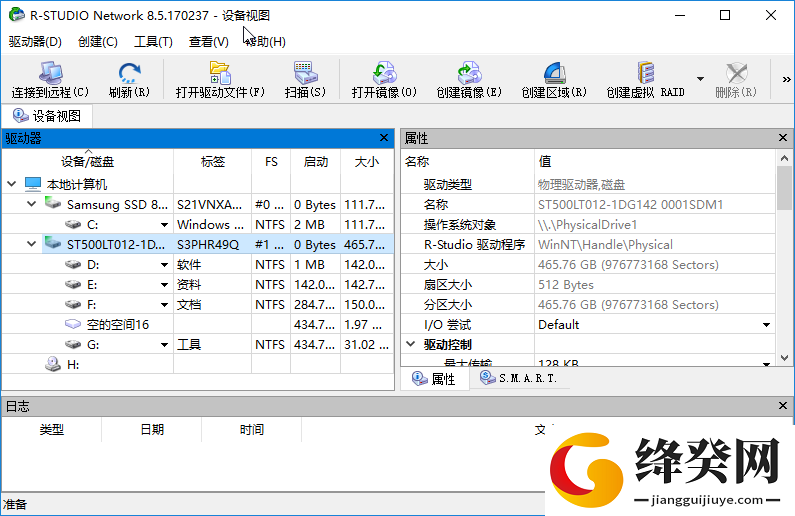The height and width of the screenshot is (516, 795).
Task: Open the I/O 尝试 Default dropdown
Action: point(766,325)
